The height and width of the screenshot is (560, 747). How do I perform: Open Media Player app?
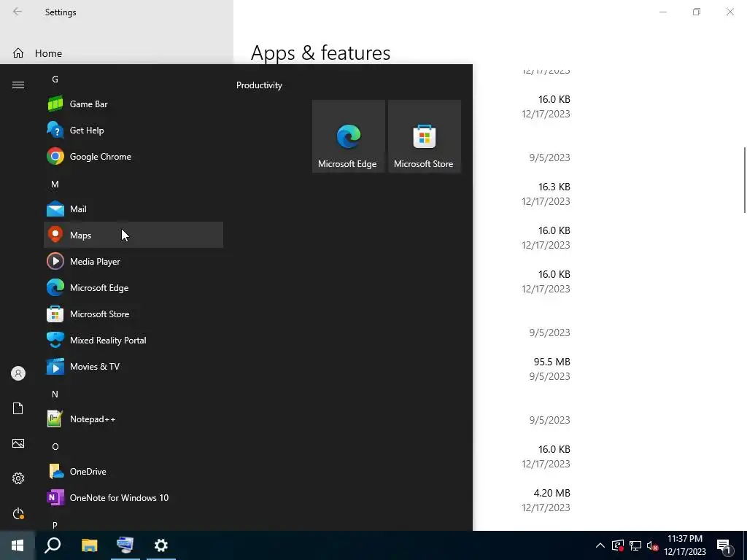133,261
